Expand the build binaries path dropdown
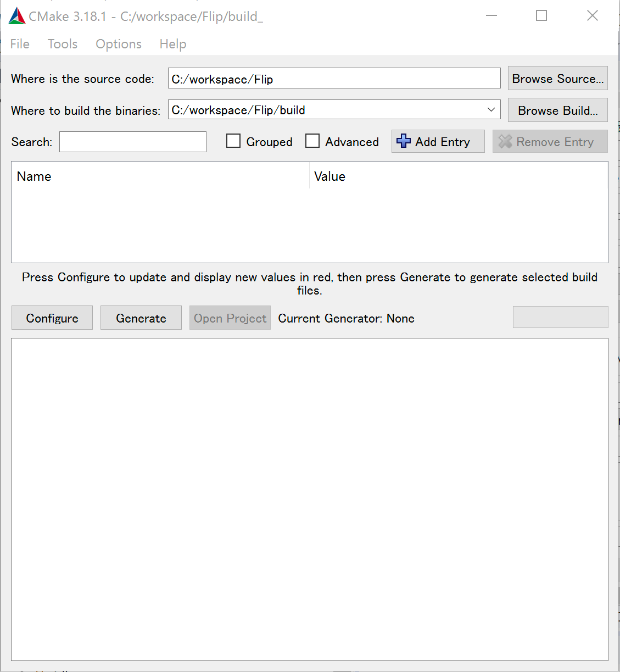The image size is (620, 672). [x=491, y=110]
